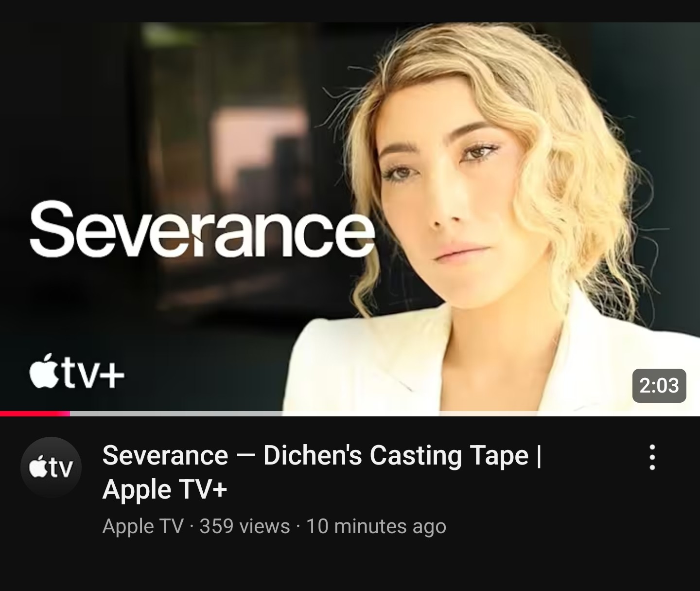The image size is (700, 591).
Task: Click the '10 minutes ago' timestamp
Action: coord(376,526)
